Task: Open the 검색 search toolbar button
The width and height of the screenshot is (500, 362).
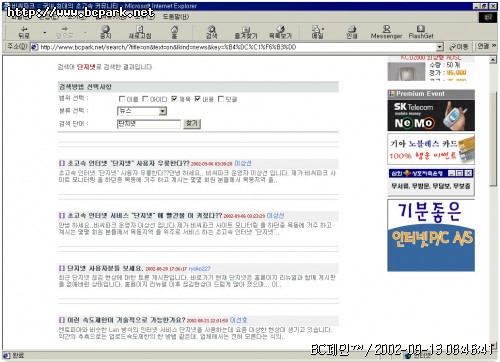Action: coord(212,32)
